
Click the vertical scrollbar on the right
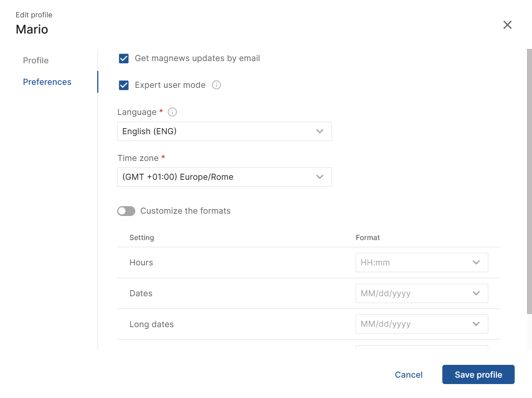(529, 181)
